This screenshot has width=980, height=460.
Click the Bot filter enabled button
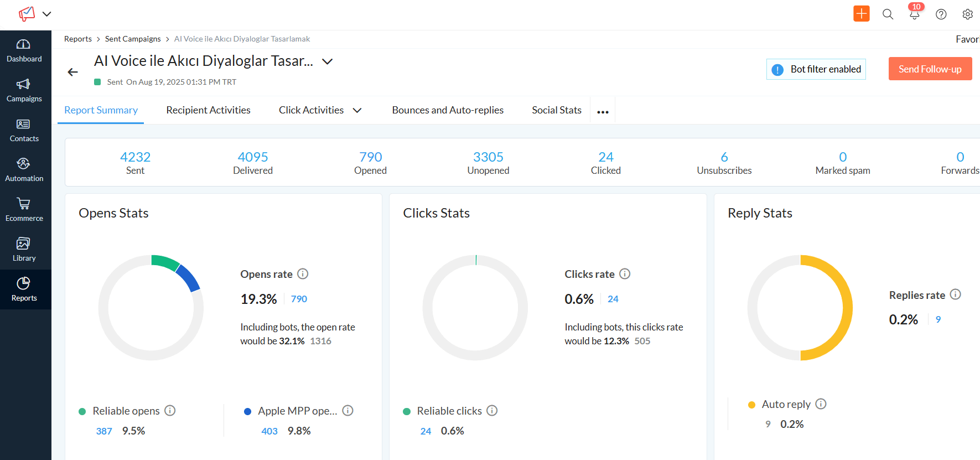coord(816,69)
